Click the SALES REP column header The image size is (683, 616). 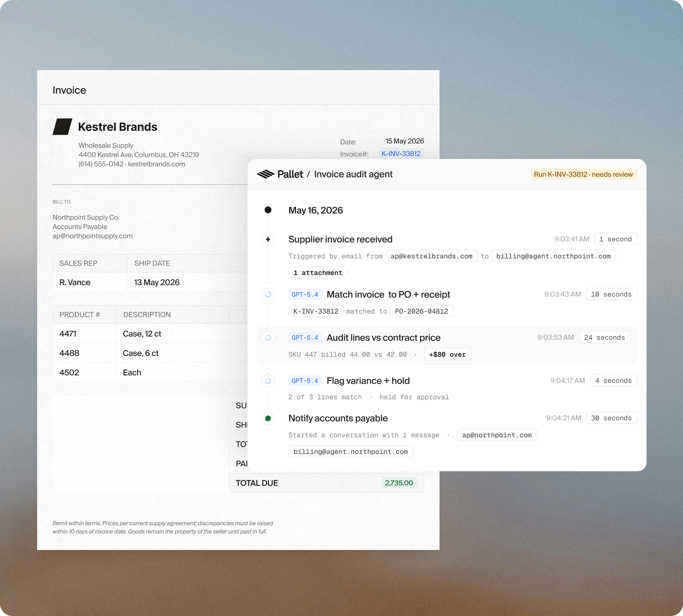pos(78,263)
